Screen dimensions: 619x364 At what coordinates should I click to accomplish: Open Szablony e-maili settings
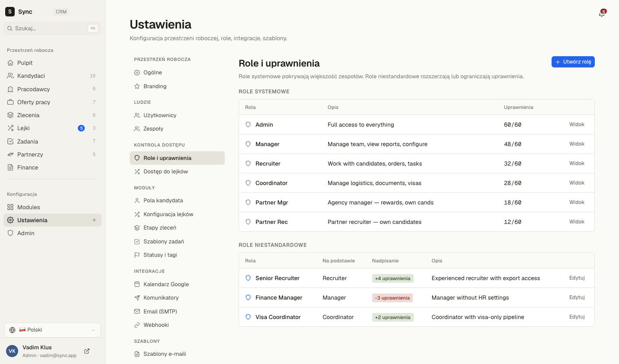[x=177, y=354]
